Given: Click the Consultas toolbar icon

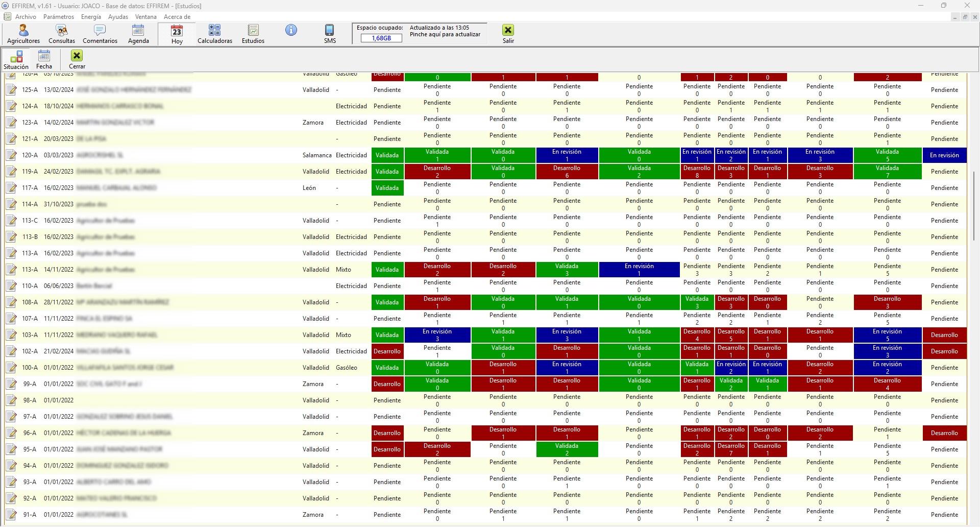Looking at the screenshot, I should click(x=62, y=34).
